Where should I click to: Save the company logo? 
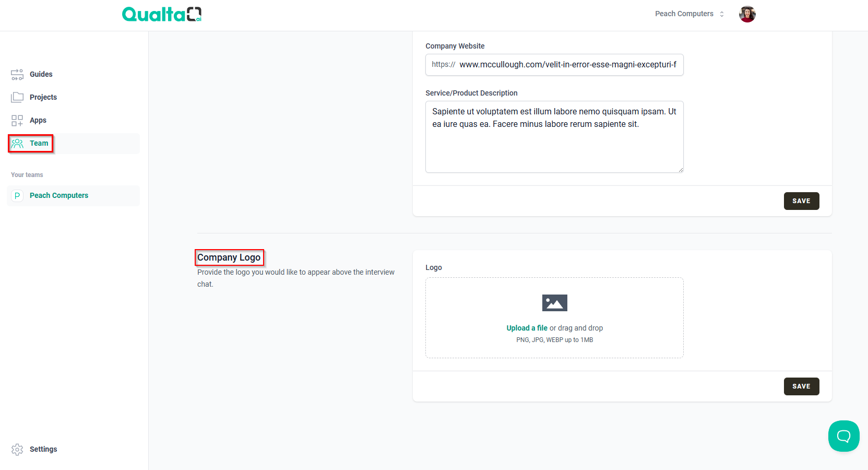(801, 386)
